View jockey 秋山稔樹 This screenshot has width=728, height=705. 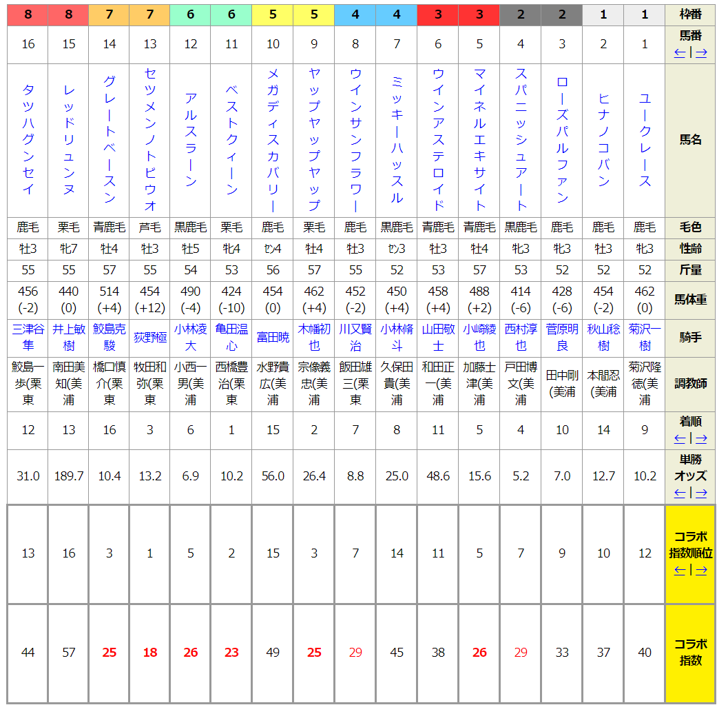[603, 337]
